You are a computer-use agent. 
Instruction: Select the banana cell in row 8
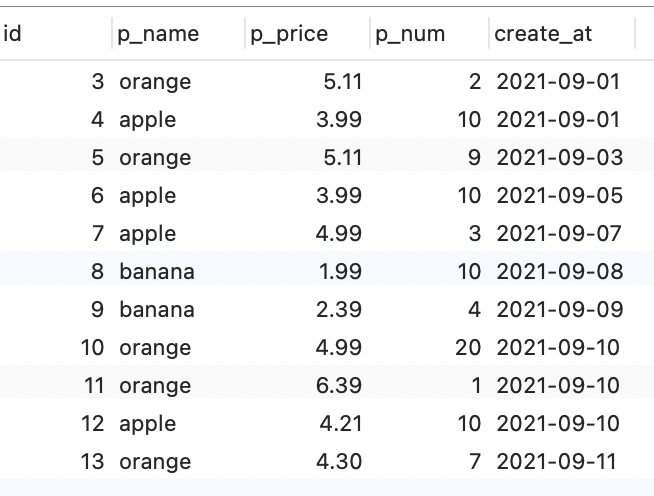157,272
